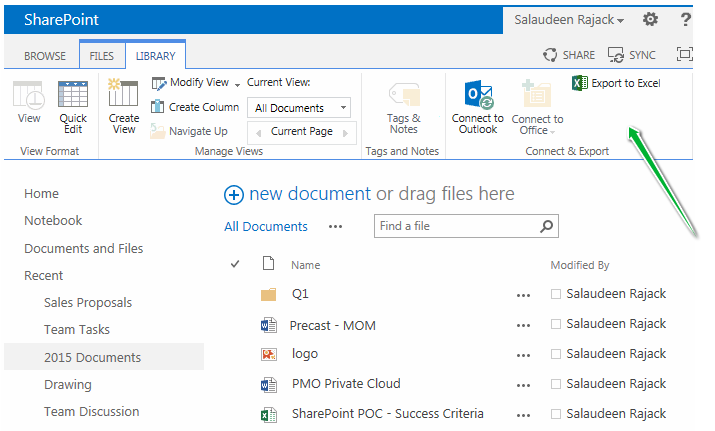Screen dimensions: 715x431
Task: Sort by the Name column header
Action: 306,265
